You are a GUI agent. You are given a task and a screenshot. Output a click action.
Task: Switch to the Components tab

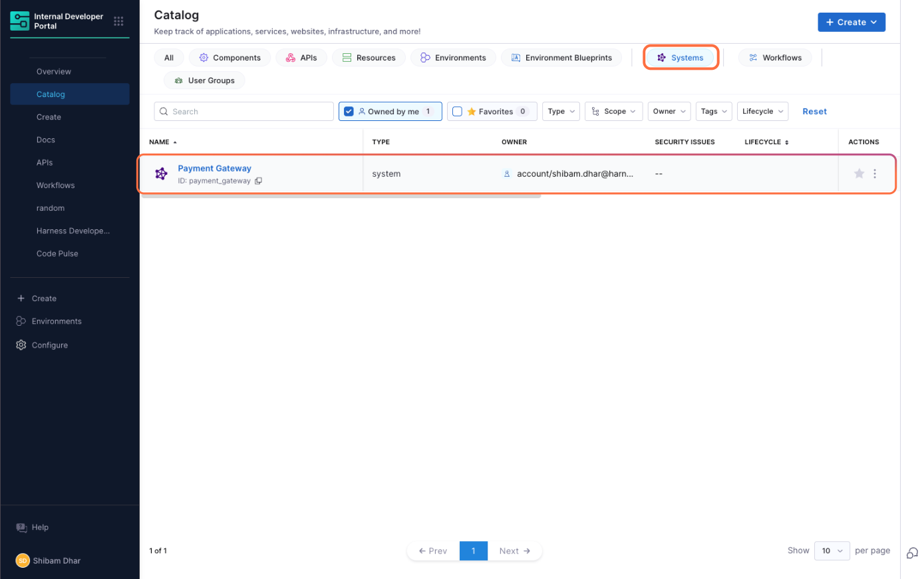point(230,58)
